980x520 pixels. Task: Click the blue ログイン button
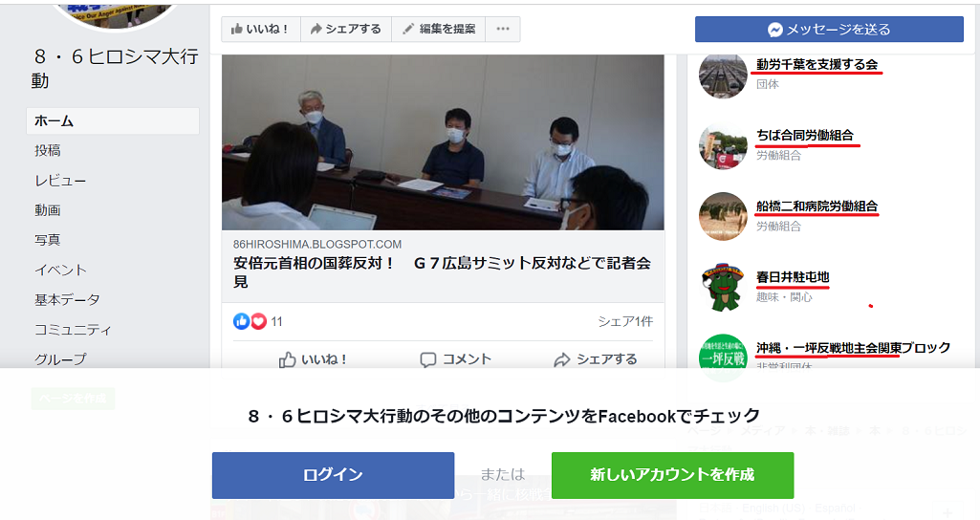point(333,475)
